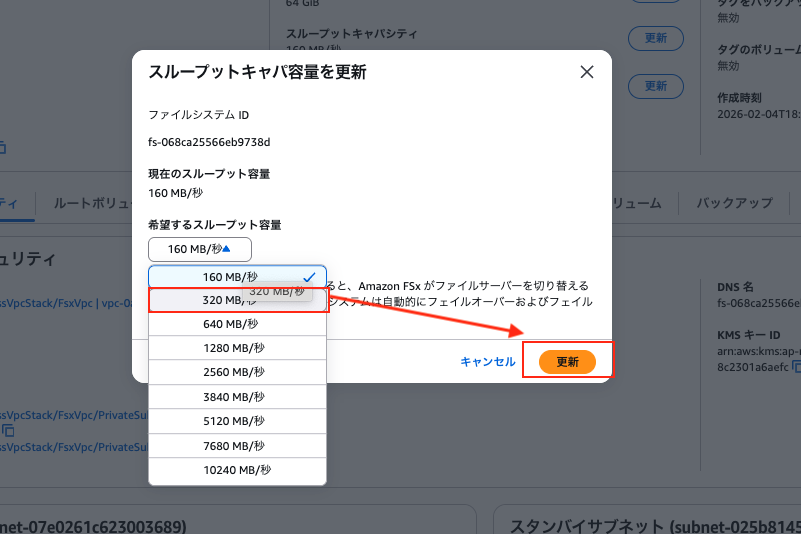801x534 pixels.
Task: Click the second background 更新 button
Action: 656,84
